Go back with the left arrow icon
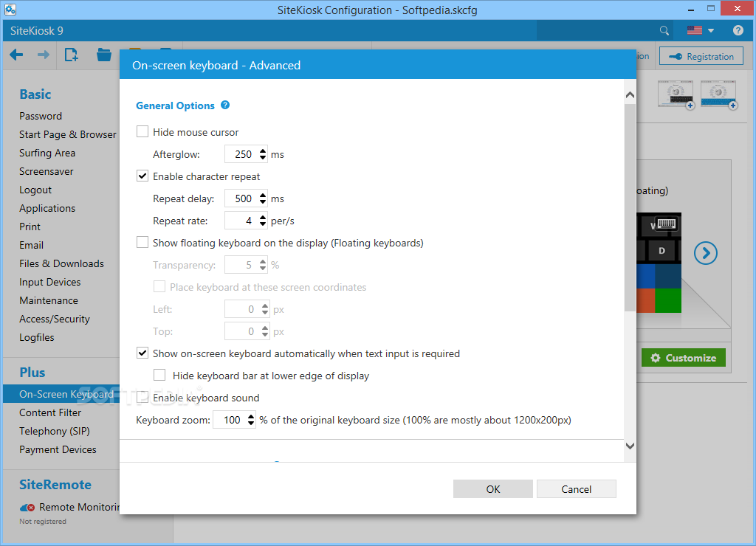This screenshot has width=756, height=546. pyautogui.click(x=16, y=55)
